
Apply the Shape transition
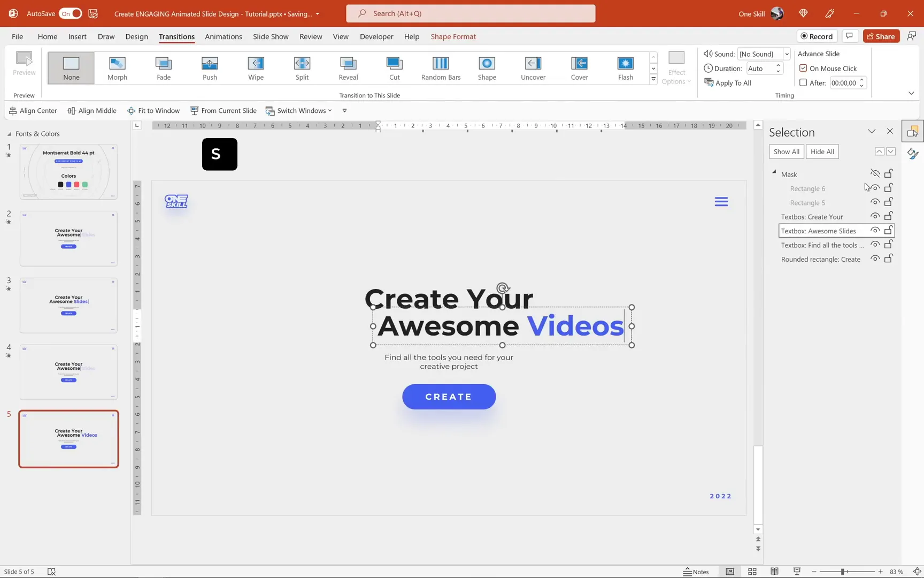click(487, 68)
